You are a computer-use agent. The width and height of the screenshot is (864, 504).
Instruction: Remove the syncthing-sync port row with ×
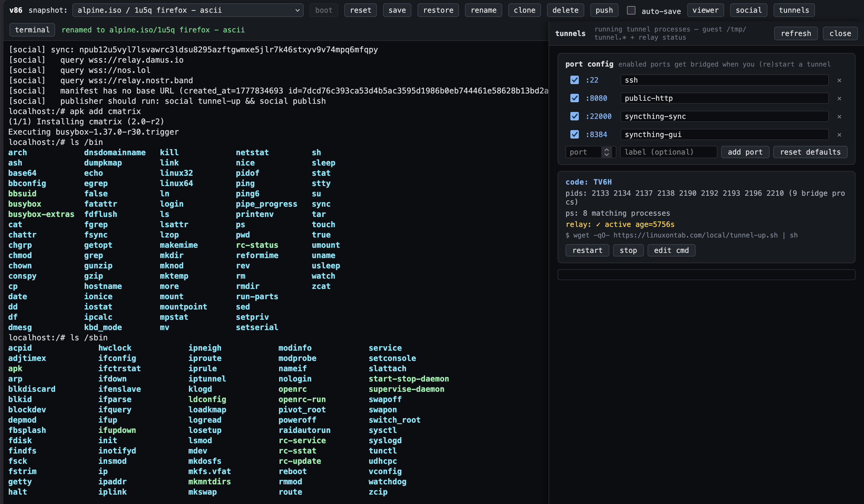click(x=839, y=116)
